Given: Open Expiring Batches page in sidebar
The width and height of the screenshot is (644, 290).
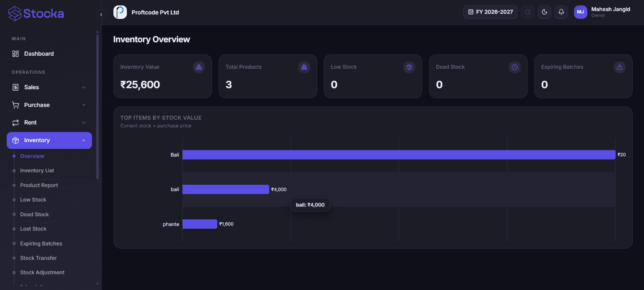Looking at the screenshot, I should (x=41, y=243).
